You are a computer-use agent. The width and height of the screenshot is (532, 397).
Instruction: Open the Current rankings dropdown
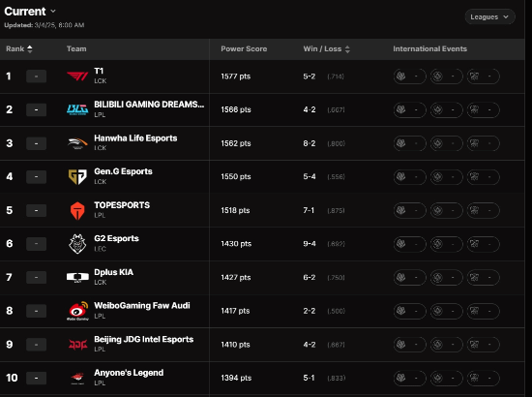point(30,12)
